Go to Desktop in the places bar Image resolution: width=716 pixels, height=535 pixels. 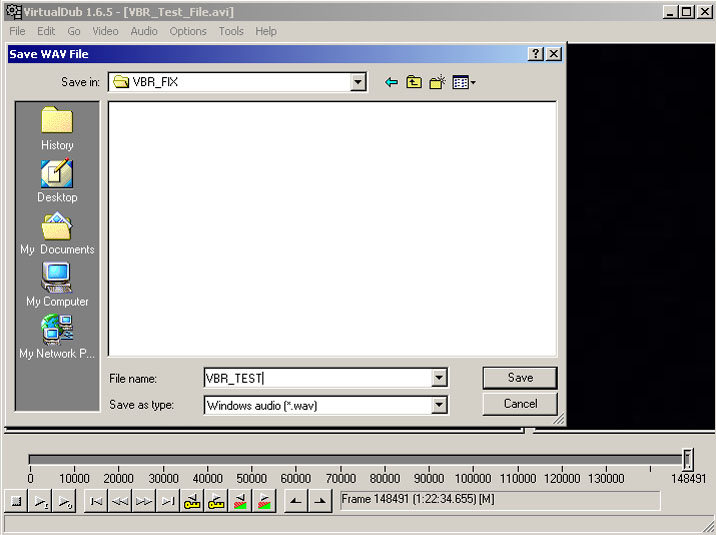click(x=57, y=181)
